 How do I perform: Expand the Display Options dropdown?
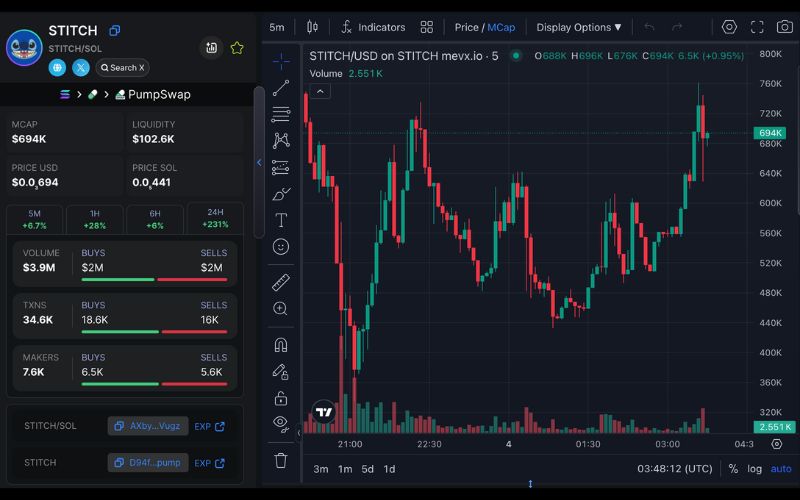(579, 27)
